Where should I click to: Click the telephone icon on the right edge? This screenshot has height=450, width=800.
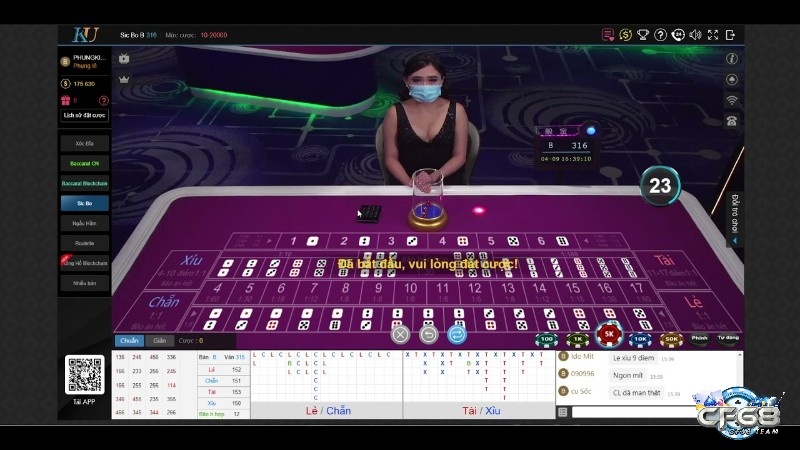732,121
